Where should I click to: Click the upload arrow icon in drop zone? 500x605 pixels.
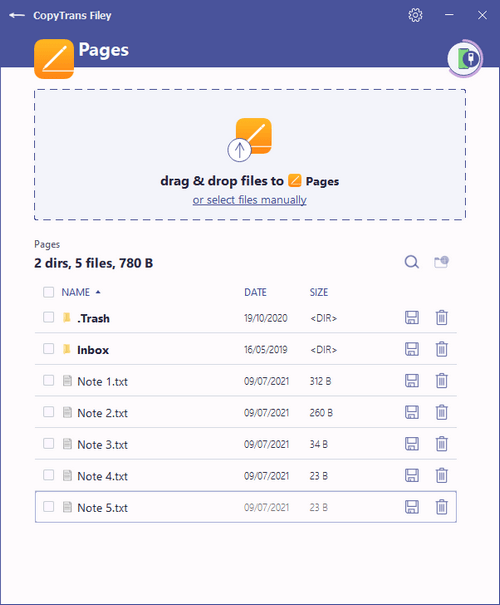(239, 150)
